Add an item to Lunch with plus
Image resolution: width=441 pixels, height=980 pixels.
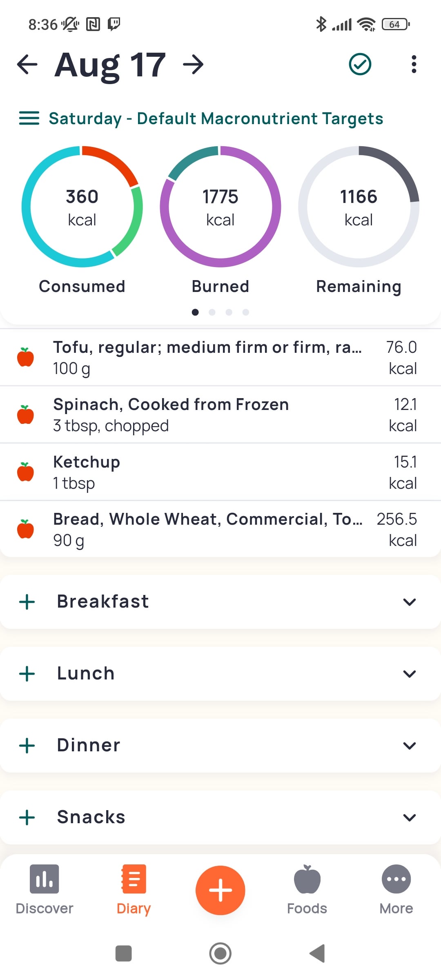27,674
